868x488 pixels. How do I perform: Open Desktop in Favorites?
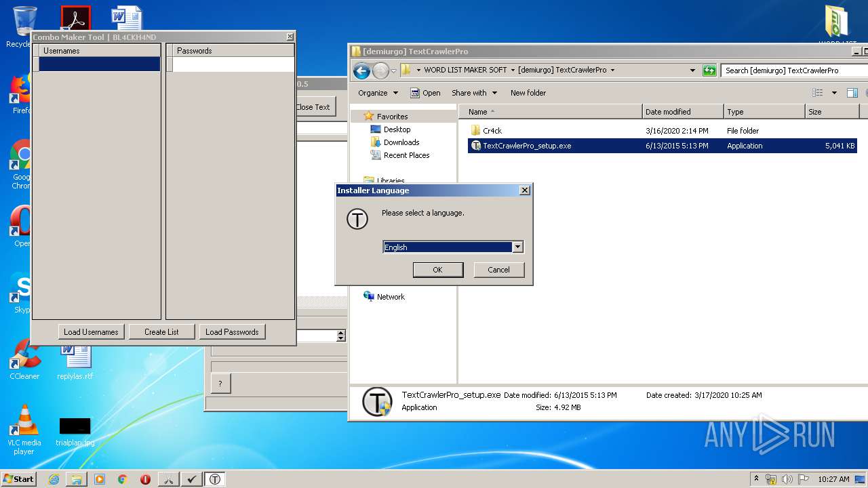coord(397,129)
